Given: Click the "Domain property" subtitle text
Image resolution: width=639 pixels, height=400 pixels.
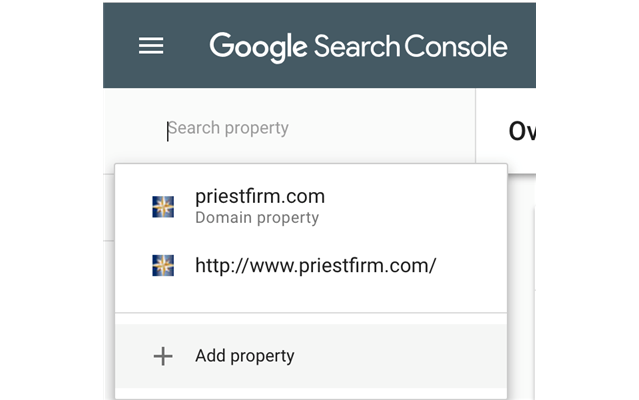Looking at the screenshot, I should (x=257, y=218).
